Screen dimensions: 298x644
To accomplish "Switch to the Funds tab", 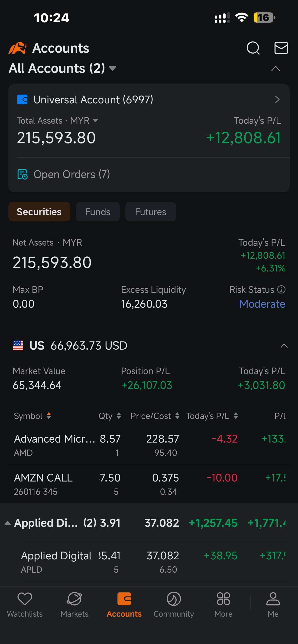I will tap(97, 212).
